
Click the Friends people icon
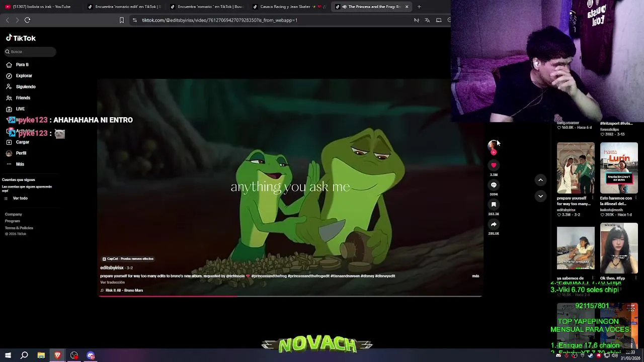click(9, 98)
